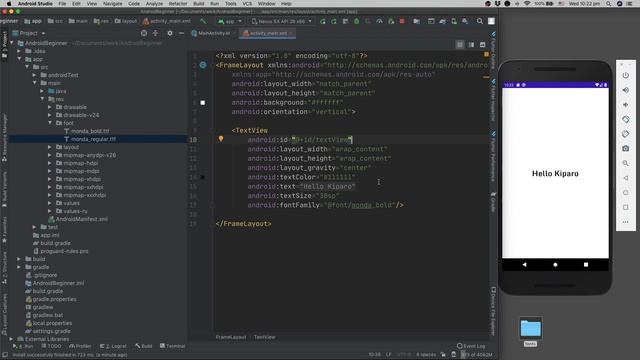
Task: Collapse the font folder
Action: click(50, 123)
